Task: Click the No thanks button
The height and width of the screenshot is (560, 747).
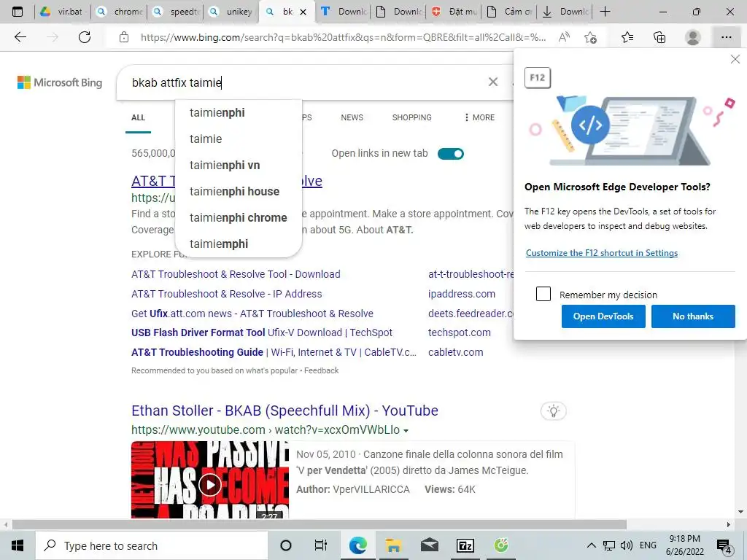Action: [x=693, y=316]
